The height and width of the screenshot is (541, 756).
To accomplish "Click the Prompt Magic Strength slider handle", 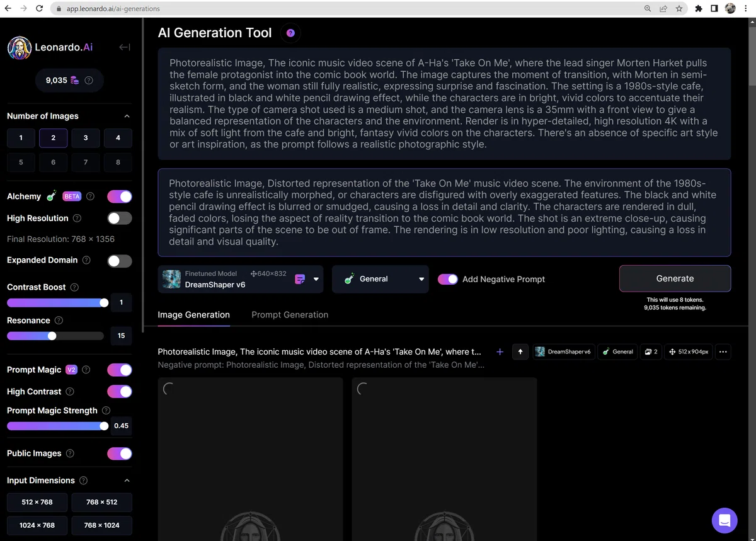I will coord(104,426).
